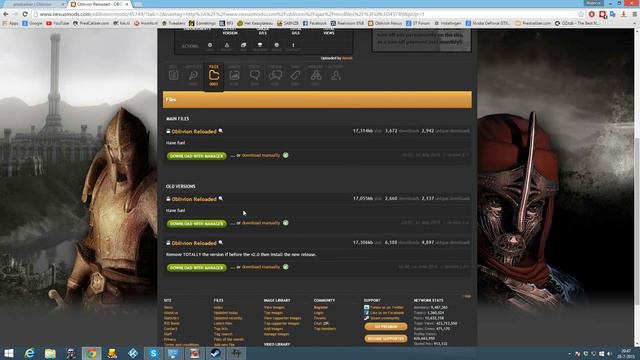
Task: Download the 17,306kb old version with manager
Action: (196, 267)
